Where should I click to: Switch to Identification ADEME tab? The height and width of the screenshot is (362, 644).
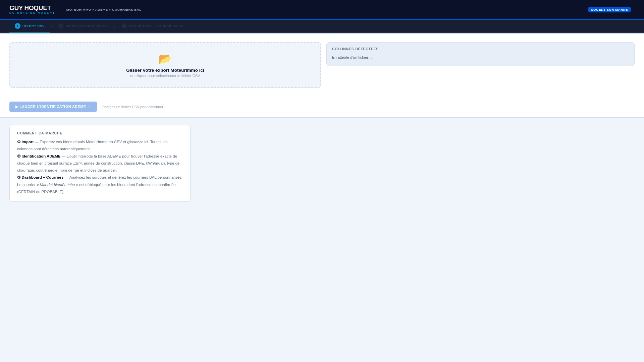(x=83, y=26)
